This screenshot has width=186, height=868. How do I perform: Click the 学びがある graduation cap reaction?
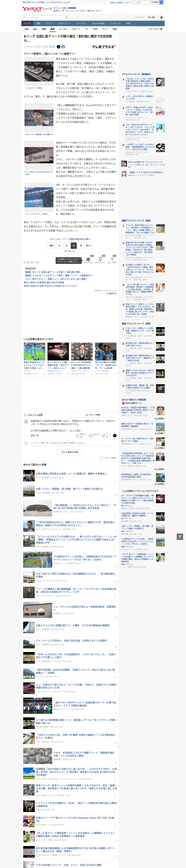tap(89, 259)
